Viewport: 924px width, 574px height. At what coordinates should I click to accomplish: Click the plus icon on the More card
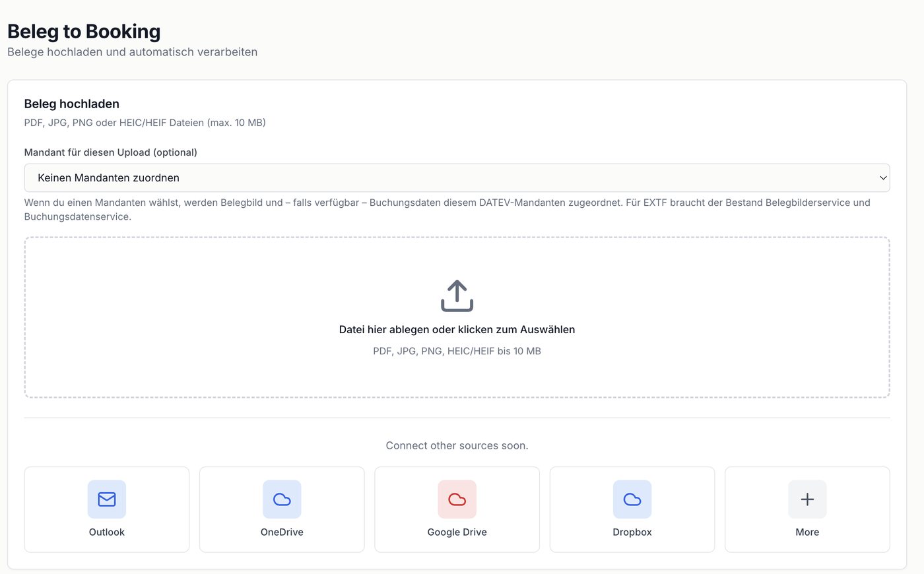[x=807, y=499]
